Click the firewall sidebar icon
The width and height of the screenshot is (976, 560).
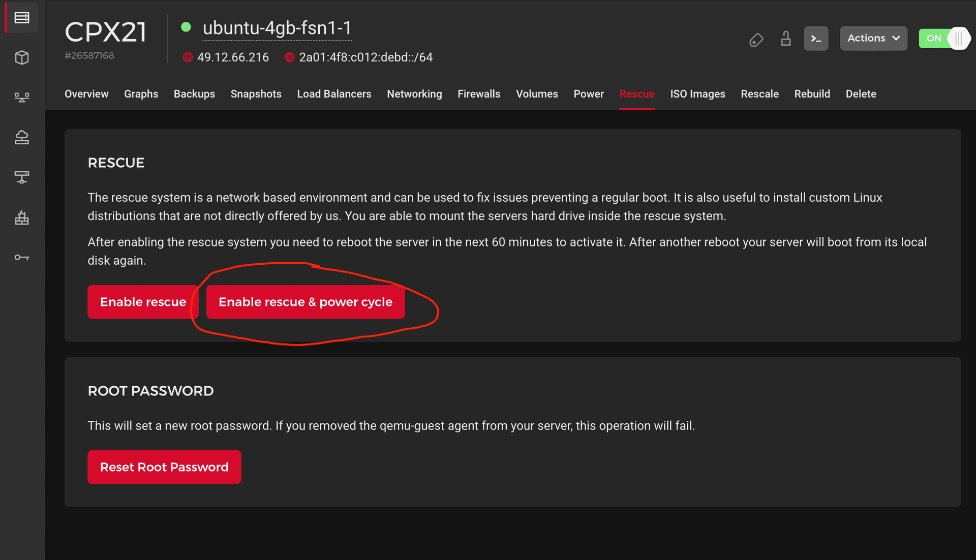coord(22,217)
